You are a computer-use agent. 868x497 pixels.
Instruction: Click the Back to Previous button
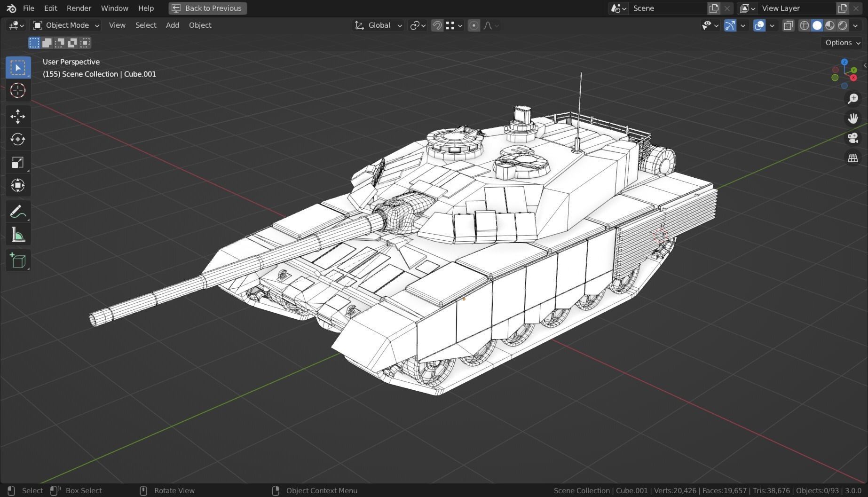[207, 8]
